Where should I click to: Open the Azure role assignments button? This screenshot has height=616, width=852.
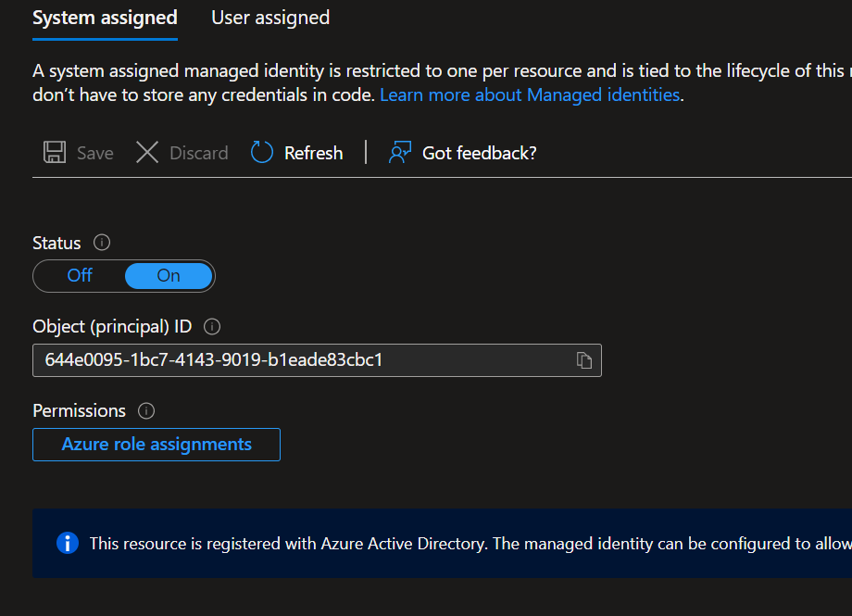point(157,444)
